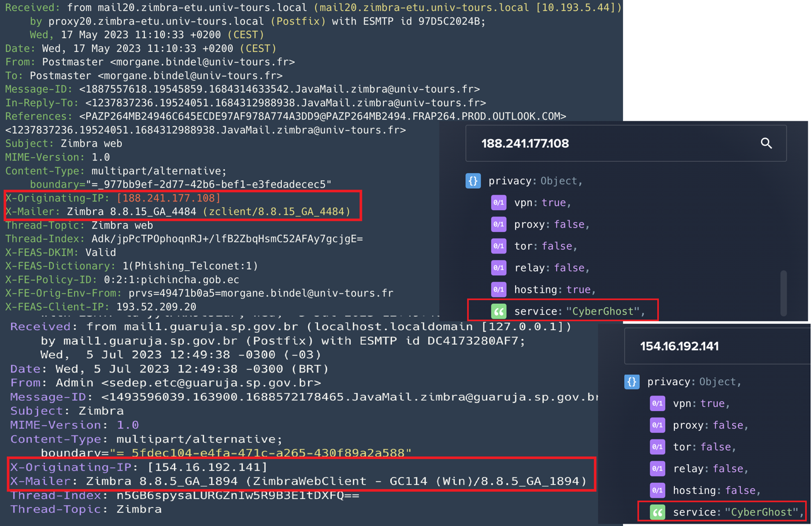Click the Date: Wed, 5 Jul 2023 line
The height and width of the screenshot is (526, 812).
click(169, 369)
